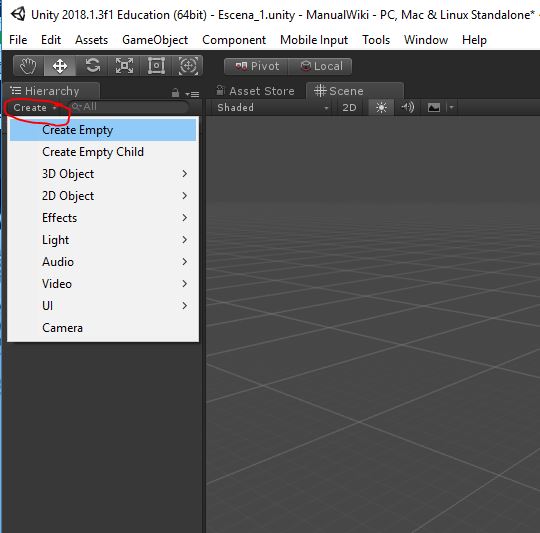The width and height of the screenshot is (540, 533).
Task: Select the Rect Transform tool
Action: [x=156, y=66]
